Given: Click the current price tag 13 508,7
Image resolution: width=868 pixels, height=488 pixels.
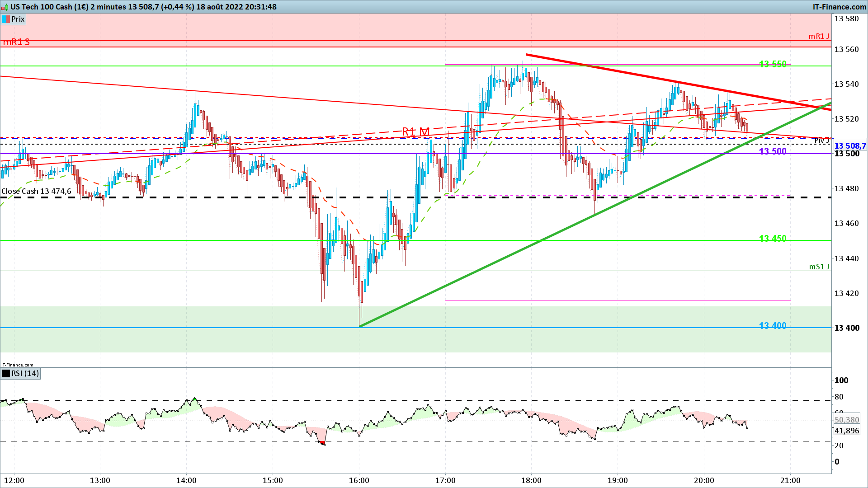Looking at the screenshot, I should click(849, 145).
